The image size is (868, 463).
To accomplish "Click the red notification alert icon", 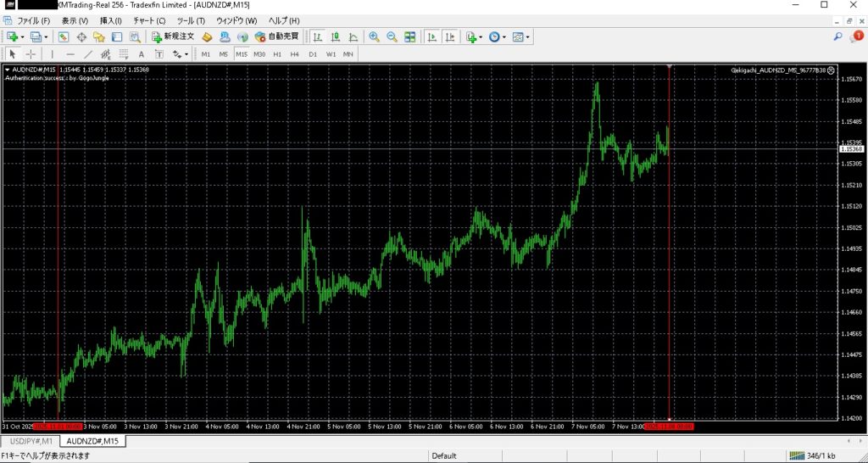I will (x=858, y=36).
